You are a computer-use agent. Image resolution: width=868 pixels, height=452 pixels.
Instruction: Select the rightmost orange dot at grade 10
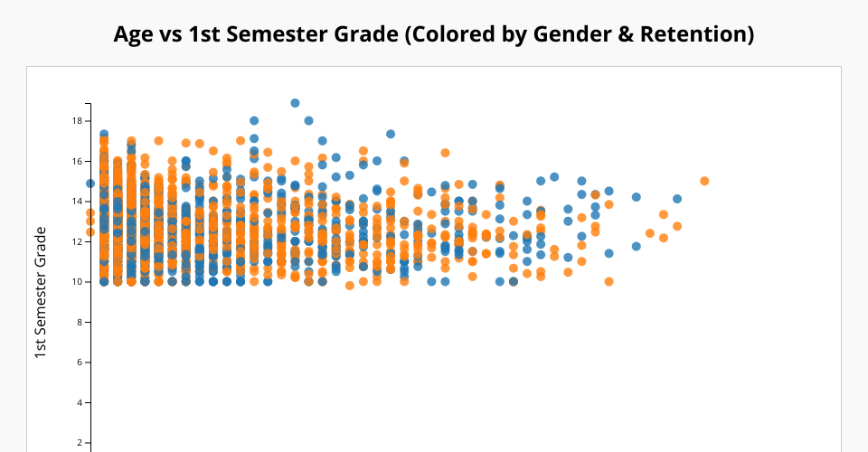(x=609, y=282)
